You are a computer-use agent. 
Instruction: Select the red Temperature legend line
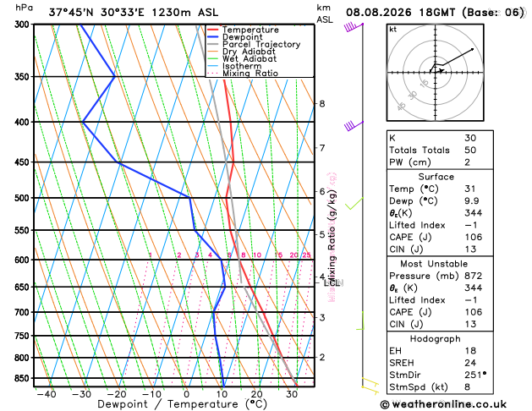pos(213,30)
